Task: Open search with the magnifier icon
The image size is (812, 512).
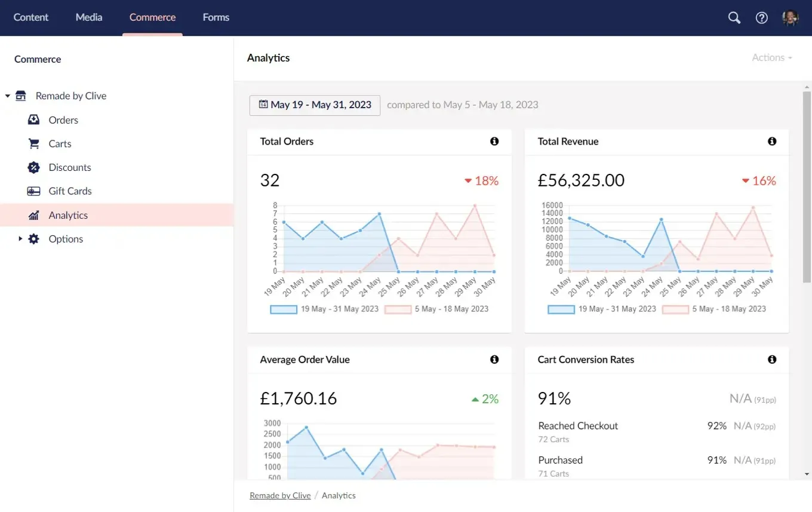Action: pyautogui.click(x=734, y=17)
